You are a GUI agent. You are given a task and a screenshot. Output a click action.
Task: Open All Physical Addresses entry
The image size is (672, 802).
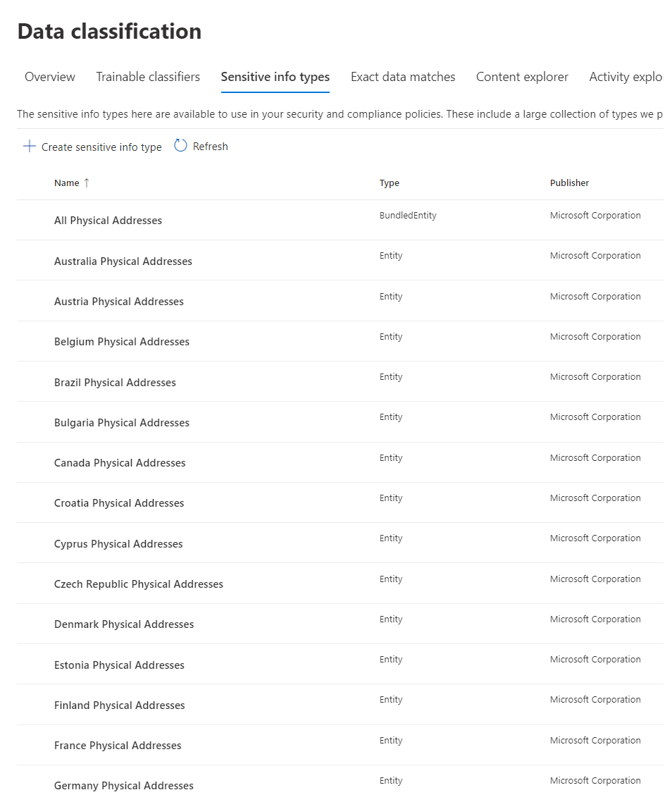108,221
